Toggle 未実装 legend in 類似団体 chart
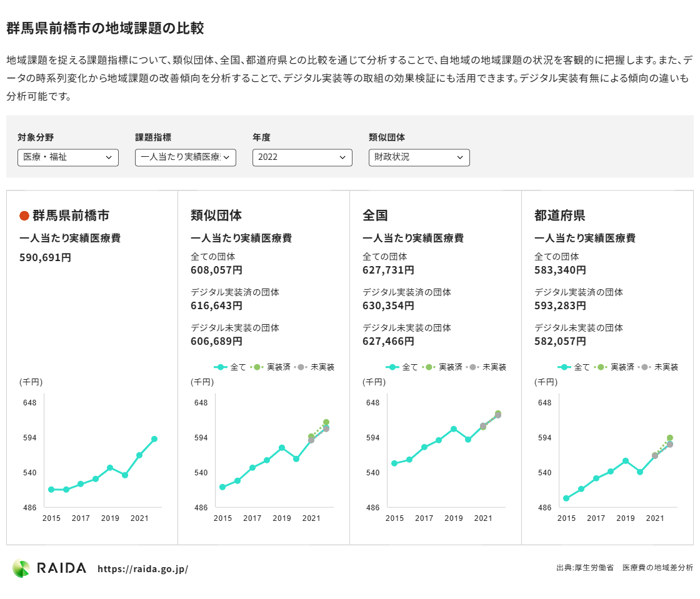Viewport: 700px width, 599px height. click(316, 367)
